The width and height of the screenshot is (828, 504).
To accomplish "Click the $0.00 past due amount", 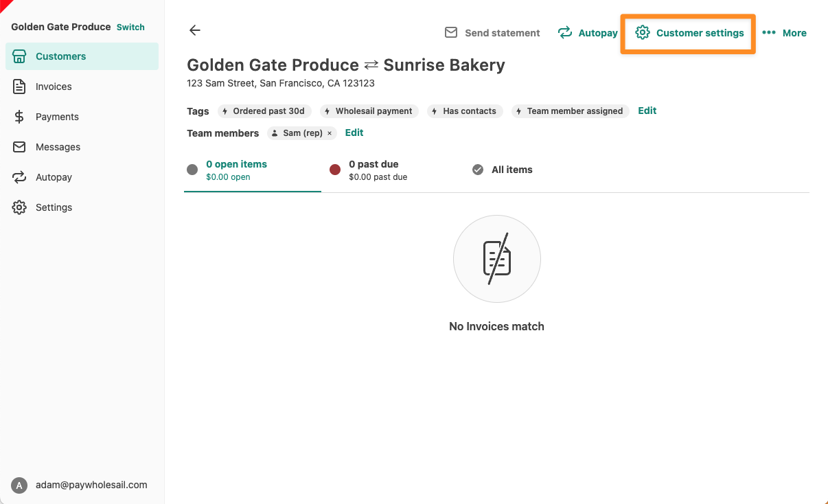I will tap(378, 177).
